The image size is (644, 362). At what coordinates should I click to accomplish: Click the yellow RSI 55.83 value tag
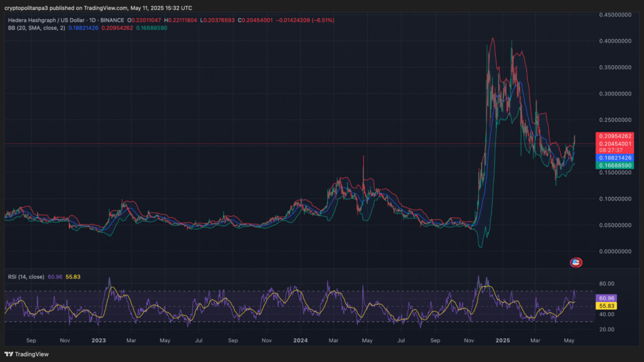pyautogui.click(x=607, y=306)
